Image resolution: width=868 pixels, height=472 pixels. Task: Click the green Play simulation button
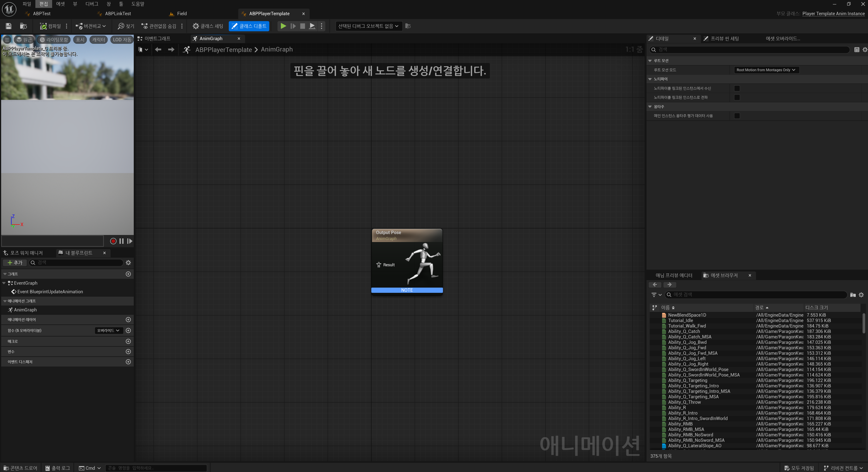283,26
